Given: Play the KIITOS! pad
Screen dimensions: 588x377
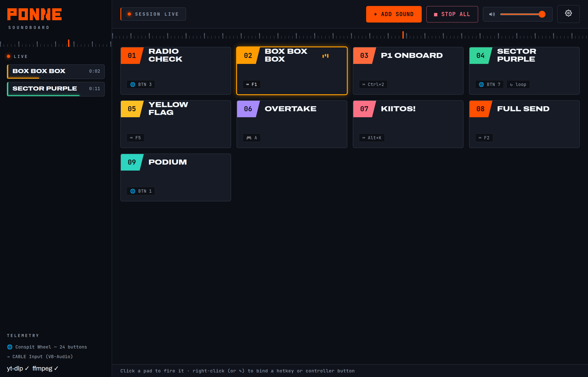Looking at the screenshot, I should [408, 124].
